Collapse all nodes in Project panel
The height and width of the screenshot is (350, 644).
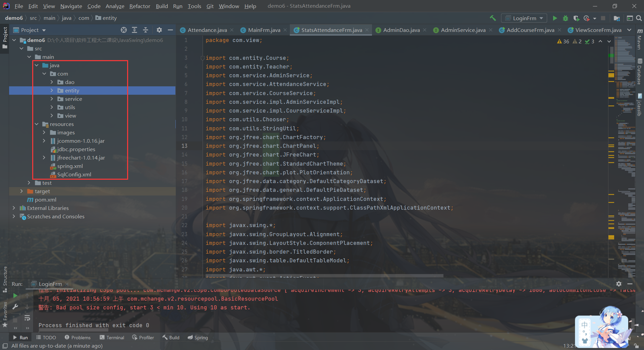(146, 30)
